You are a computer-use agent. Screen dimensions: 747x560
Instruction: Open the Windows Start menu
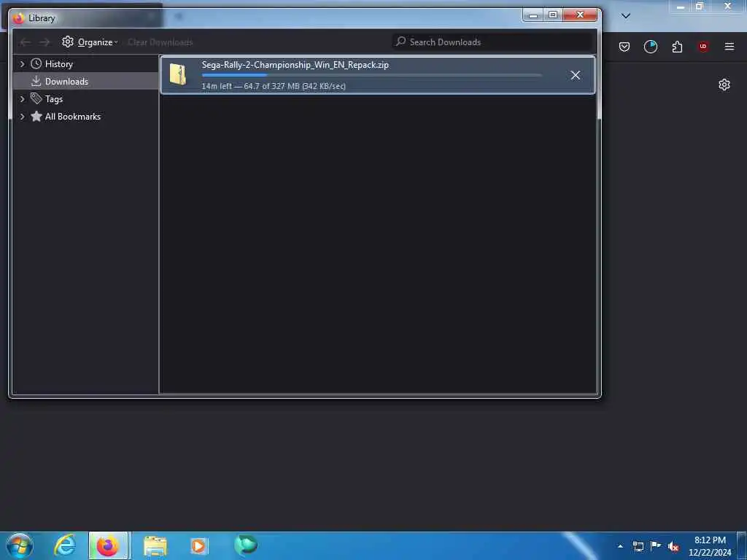point(20,545)
